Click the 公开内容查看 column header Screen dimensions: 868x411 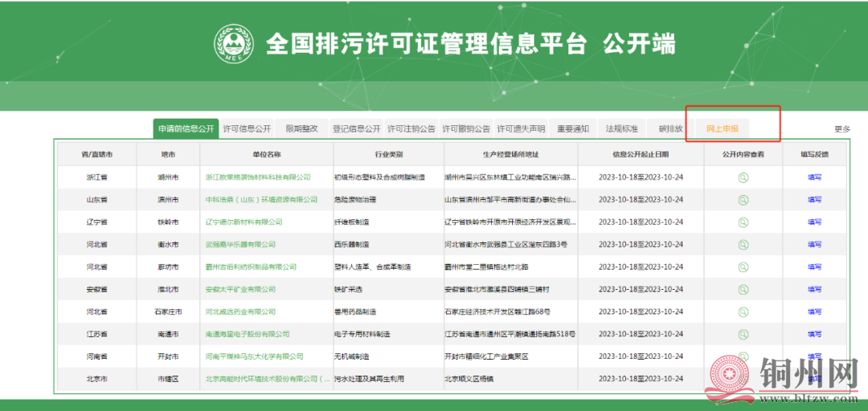pyautogui.click(x=743, y=155)
